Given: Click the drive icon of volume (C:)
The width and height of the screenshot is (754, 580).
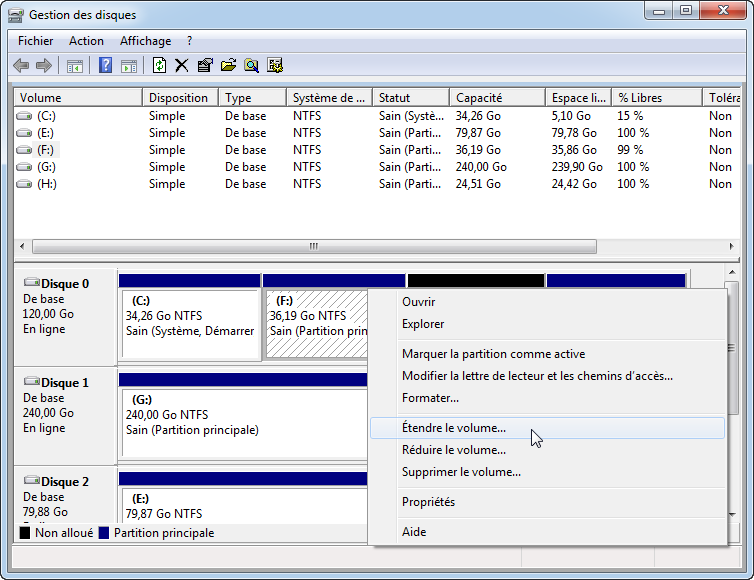Looking at the screenshot, I should click(24, 116).
